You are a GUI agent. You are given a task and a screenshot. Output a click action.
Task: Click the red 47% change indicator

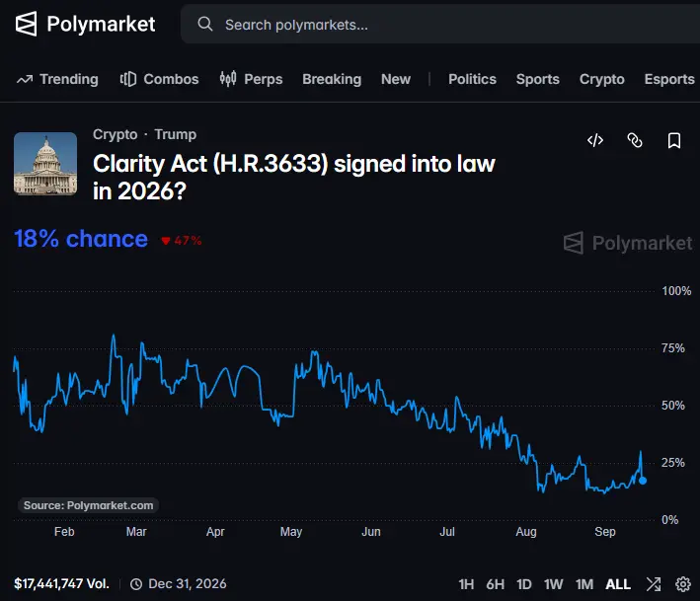pyautogui.click(x=182, y=241)
